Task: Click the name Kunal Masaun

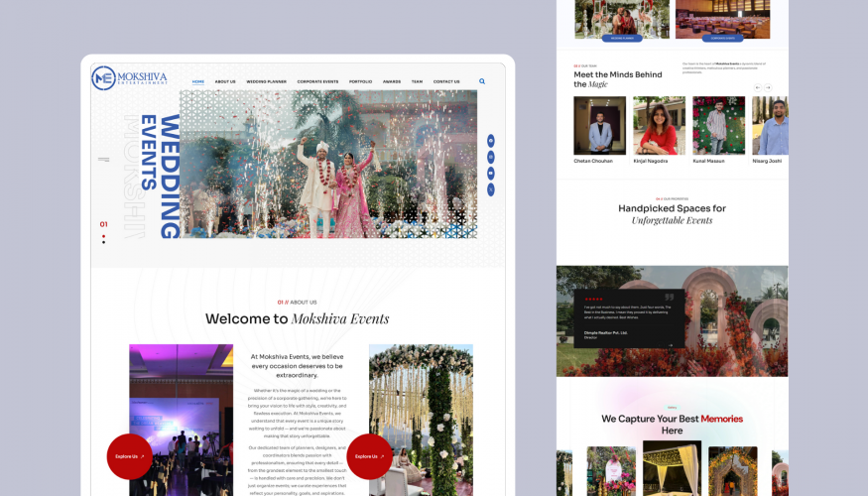Action: click(x=708, y=161)
